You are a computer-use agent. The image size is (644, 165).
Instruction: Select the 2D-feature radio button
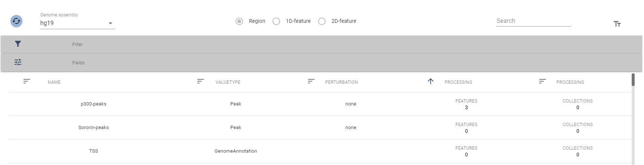pyautogui.click(x=322, y=21)
